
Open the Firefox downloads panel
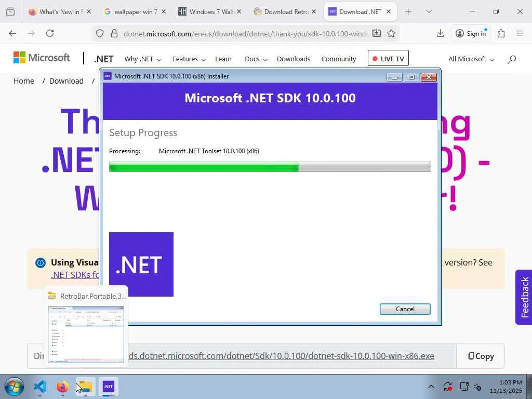click(440, 33)
